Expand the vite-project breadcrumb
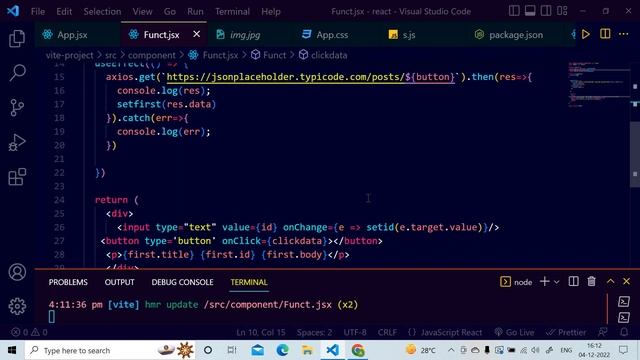Viewport: 640px width, 360px height. [x=69, y=55]
